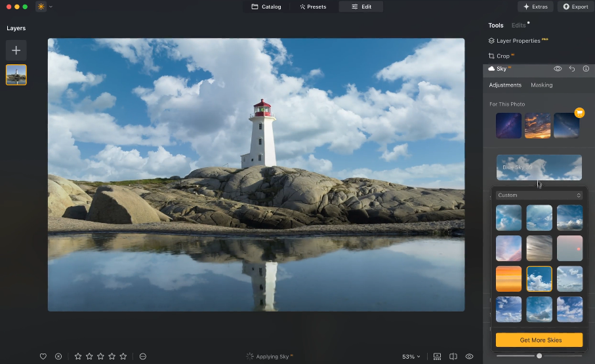Open the Custom sky category dropdown

539,195
